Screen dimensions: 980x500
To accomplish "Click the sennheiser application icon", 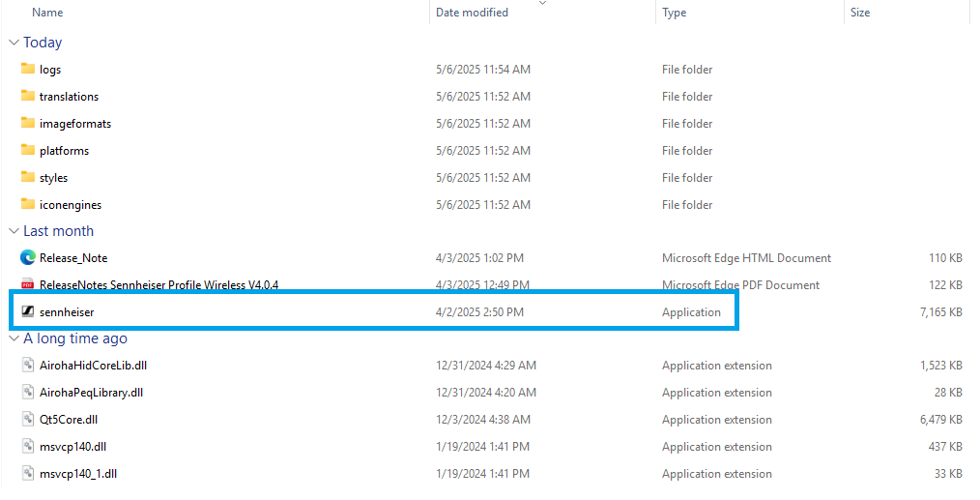I will coord(28,312).
